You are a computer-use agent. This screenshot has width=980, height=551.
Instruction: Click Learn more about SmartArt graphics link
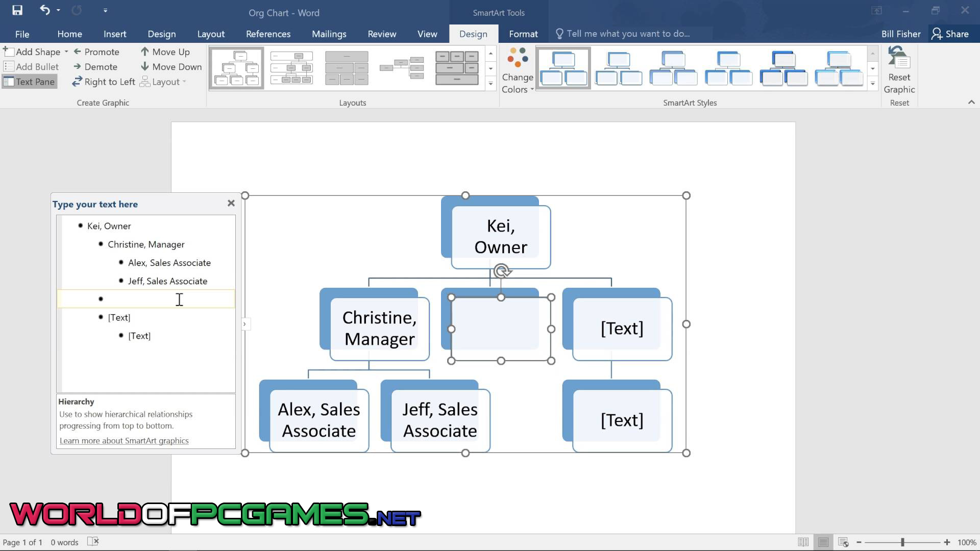click(123, 441)
